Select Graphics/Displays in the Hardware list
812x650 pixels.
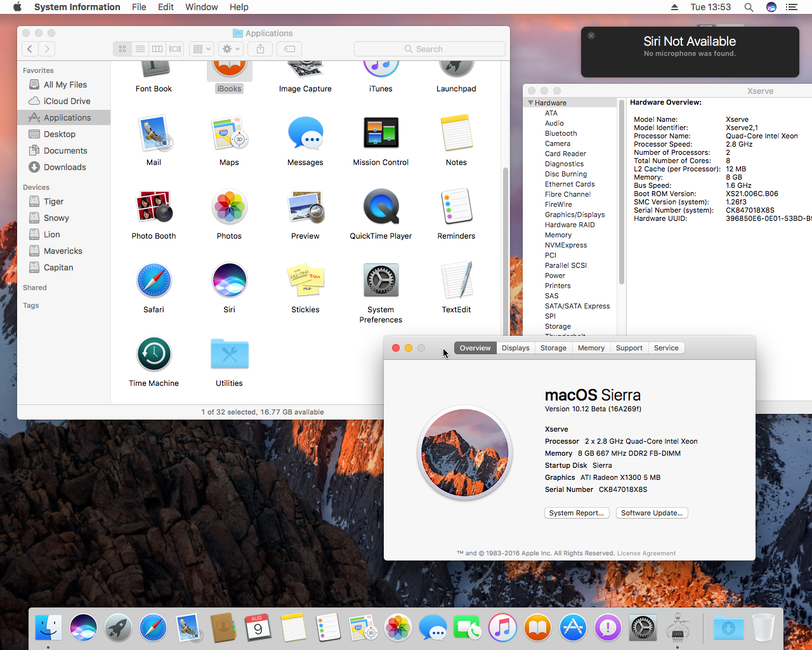click(x=575, y=215)
